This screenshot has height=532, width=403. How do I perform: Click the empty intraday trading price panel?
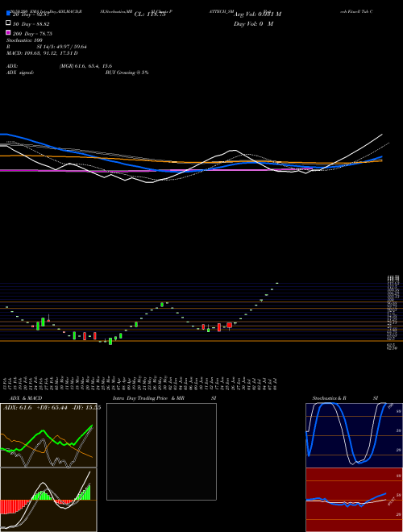click(161, 451)
